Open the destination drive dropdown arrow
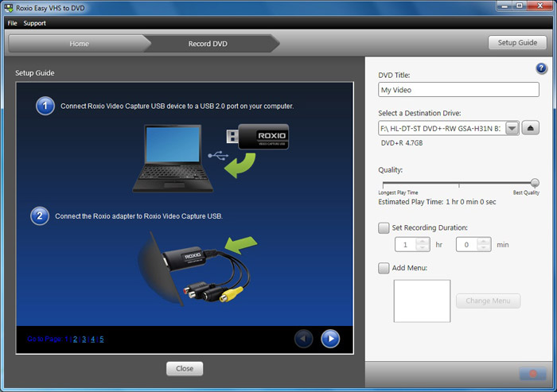The image size is (557, 392). click(512, 128)
